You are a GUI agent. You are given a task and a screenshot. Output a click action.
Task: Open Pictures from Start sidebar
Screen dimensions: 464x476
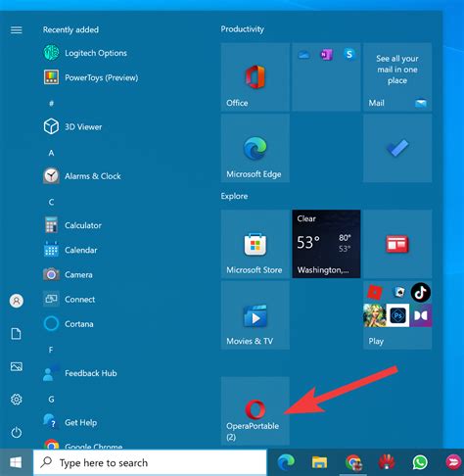(17, 366)
